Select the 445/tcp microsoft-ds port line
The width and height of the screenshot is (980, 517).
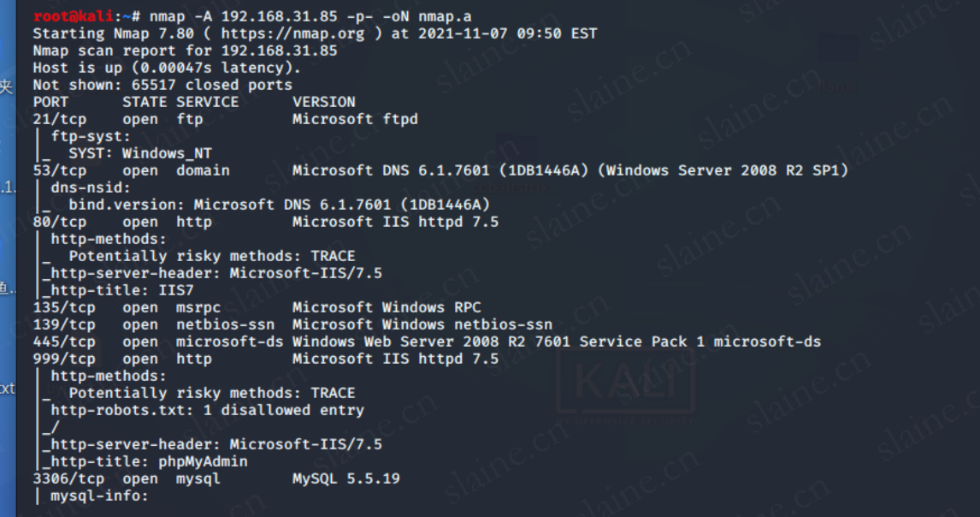[427, 342]
